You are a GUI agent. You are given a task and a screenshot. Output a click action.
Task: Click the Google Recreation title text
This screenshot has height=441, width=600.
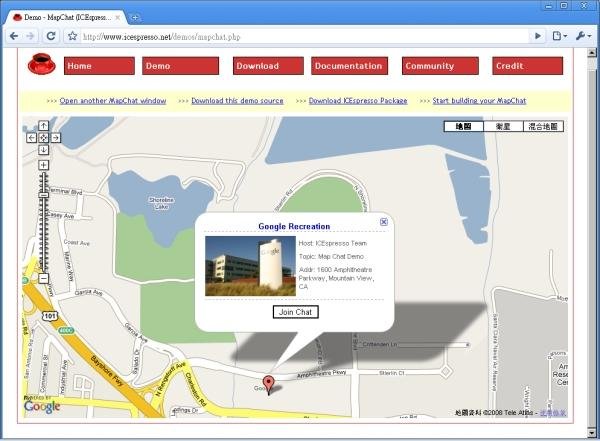tap(294, 226)
